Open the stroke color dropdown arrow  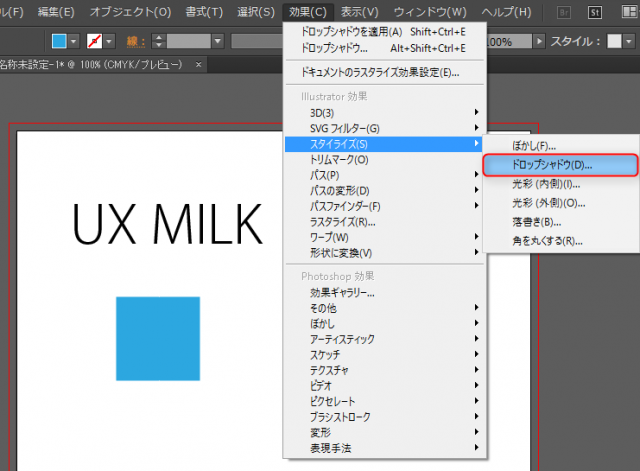(113, 42)
